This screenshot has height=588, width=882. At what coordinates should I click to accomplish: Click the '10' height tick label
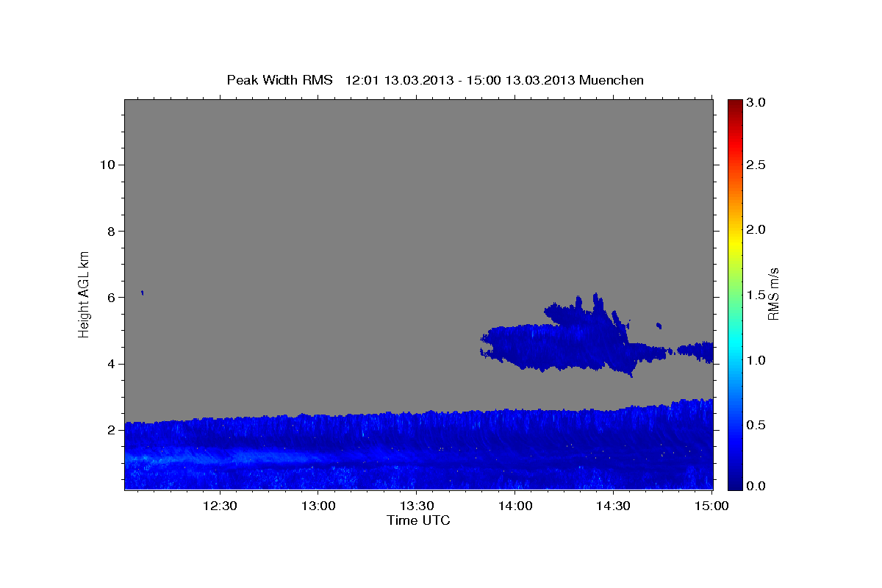107,165
